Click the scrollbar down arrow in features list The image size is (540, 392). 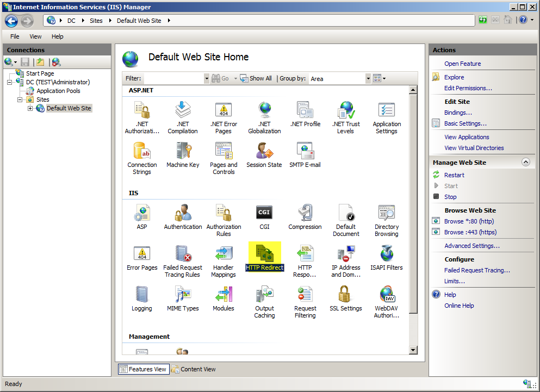pyautogui.click(x=413, y=350)
